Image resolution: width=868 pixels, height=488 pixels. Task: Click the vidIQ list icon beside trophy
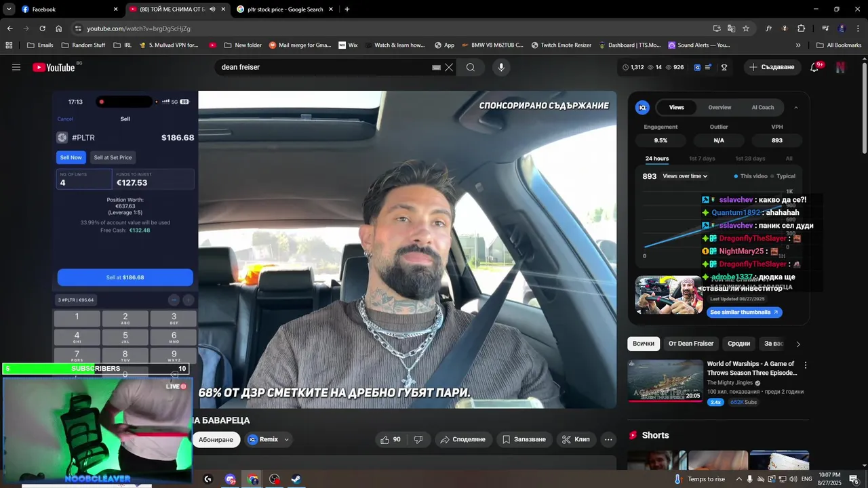point(709,67)
